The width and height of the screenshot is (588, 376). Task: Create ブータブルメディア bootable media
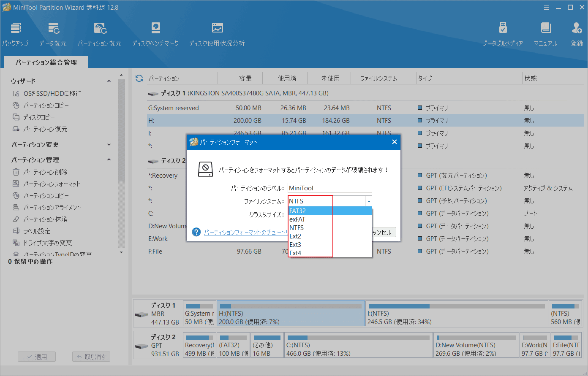(502, 34)
